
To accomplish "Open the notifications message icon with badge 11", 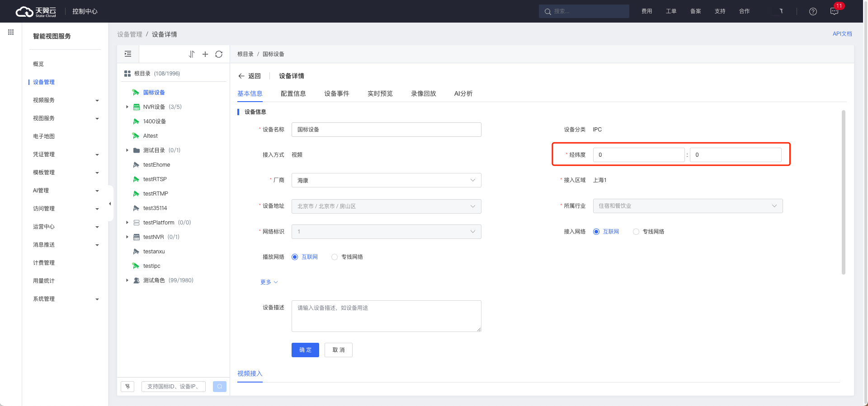I will pos(835,11).
